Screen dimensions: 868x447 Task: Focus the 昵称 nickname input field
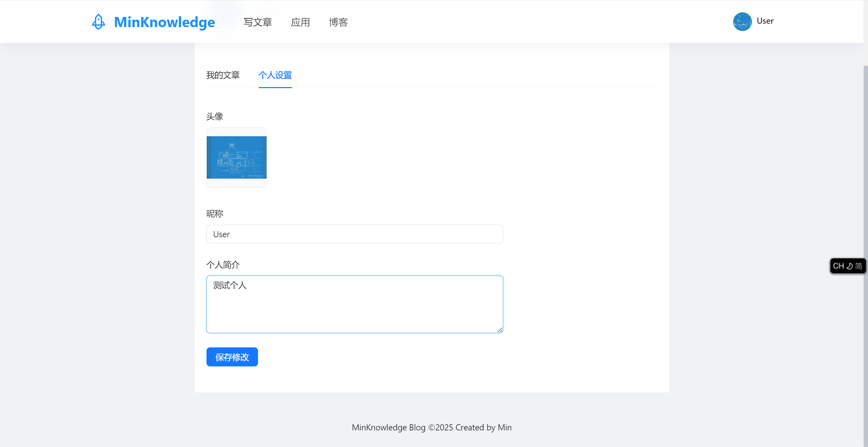click(x=354, y=234)
